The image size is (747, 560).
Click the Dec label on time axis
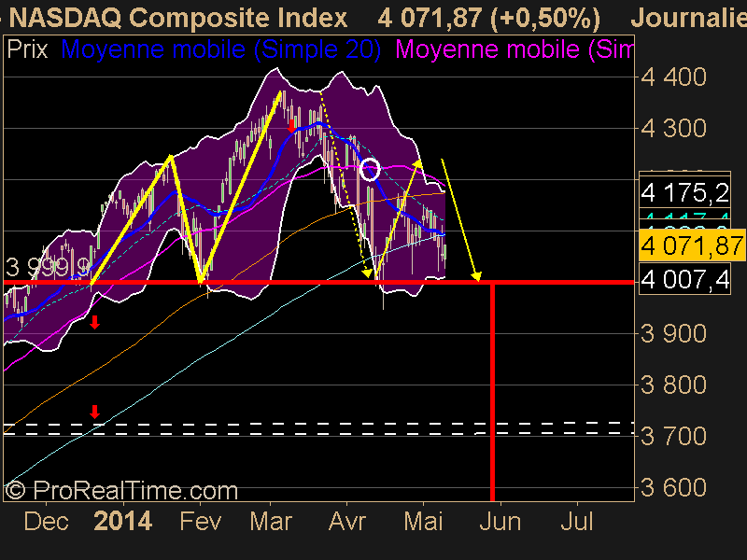pos(46,522)
